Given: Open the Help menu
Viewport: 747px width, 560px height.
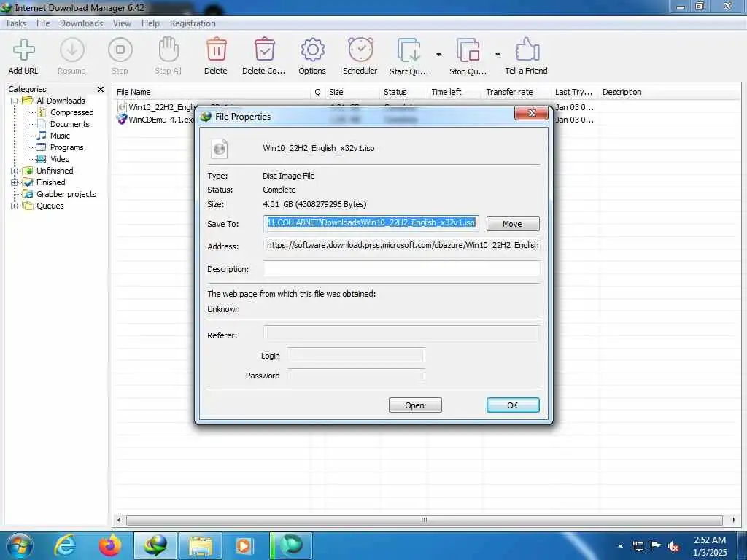Looking at the screenshot, I should [x=150, y=23].
